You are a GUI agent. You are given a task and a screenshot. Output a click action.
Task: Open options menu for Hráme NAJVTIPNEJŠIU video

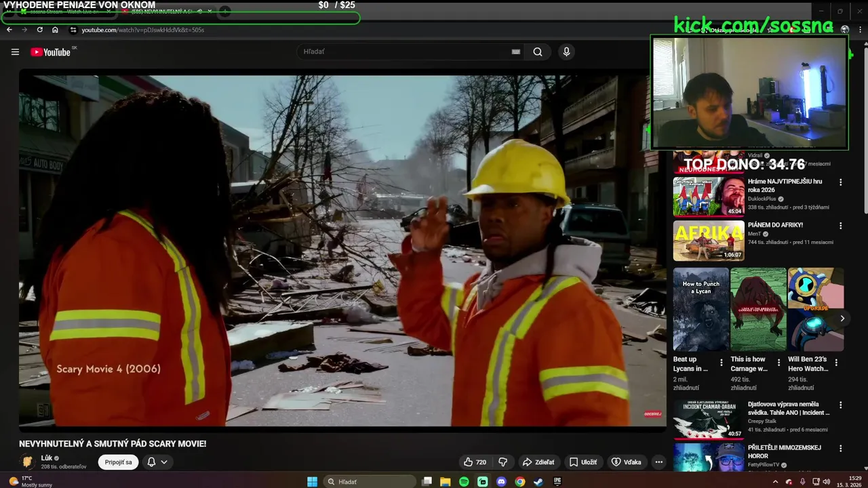tap(841, 182)
